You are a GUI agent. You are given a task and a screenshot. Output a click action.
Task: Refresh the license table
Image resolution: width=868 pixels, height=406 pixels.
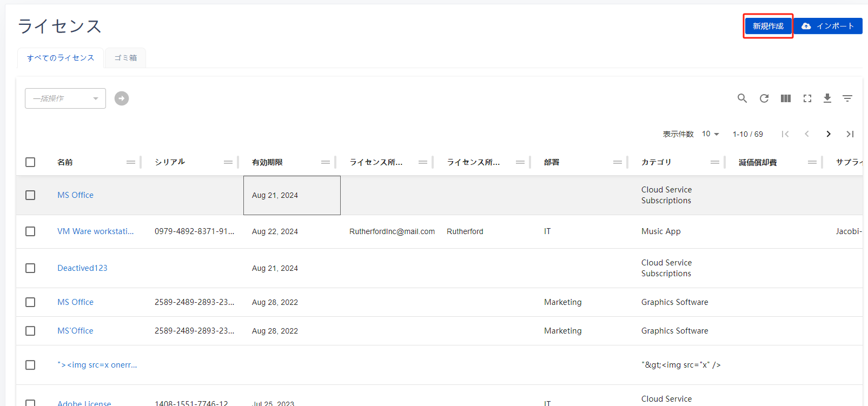click(764, 98)
